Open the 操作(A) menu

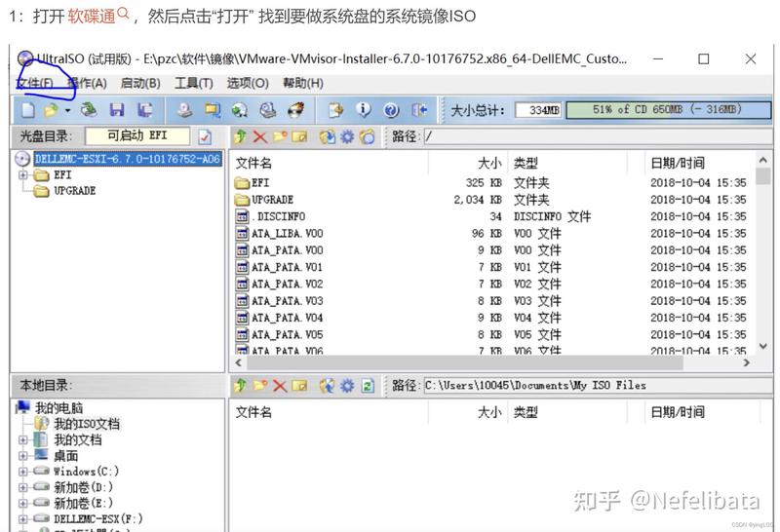[x=88, y=83]
